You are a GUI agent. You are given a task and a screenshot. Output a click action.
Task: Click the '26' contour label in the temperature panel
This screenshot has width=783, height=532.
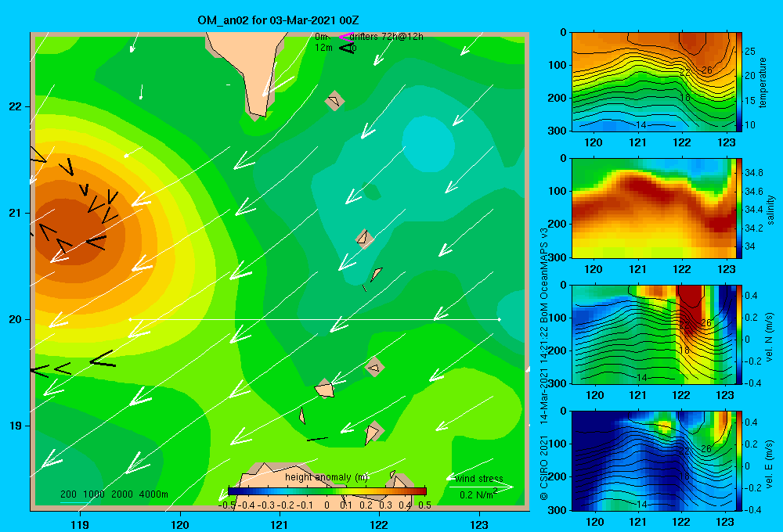(706, 70)
